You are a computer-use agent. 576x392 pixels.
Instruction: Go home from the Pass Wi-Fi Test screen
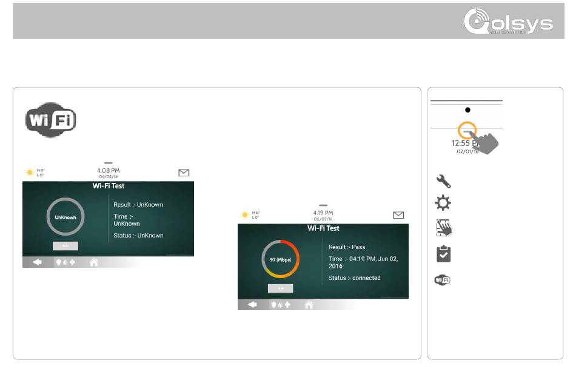(309, 305)
